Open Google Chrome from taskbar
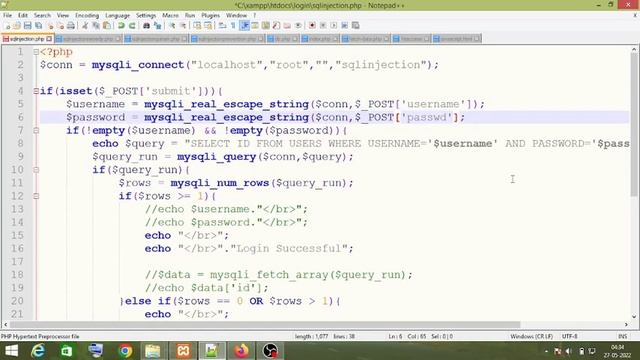The width and height of the screenshot is (640, 360). click(x=125, y=351)
